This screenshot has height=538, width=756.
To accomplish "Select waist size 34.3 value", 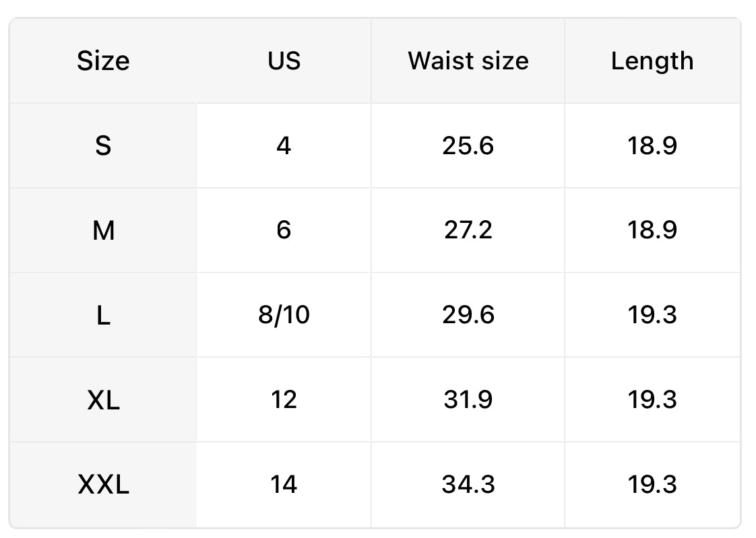I will tap(468, 485).
